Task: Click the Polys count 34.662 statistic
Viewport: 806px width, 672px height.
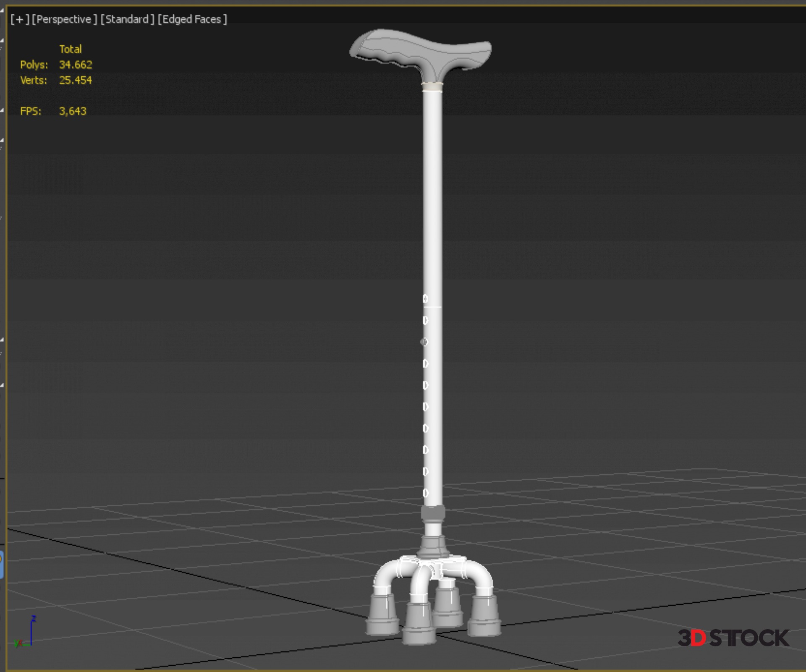Action: 75,65
